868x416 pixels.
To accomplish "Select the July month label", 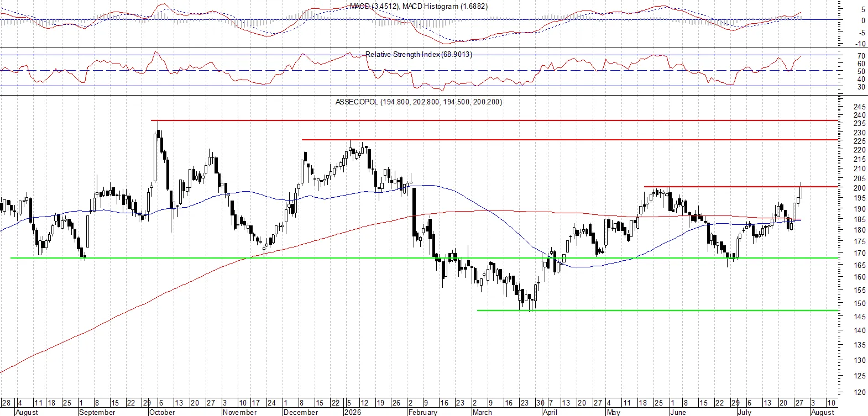I will (744, 412).
